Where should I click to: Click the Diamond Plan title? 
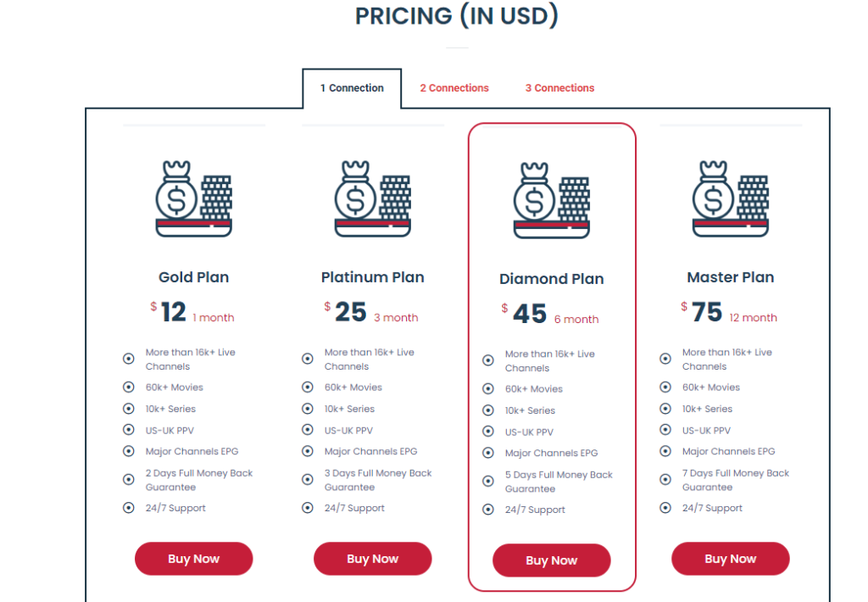point(551,279)
